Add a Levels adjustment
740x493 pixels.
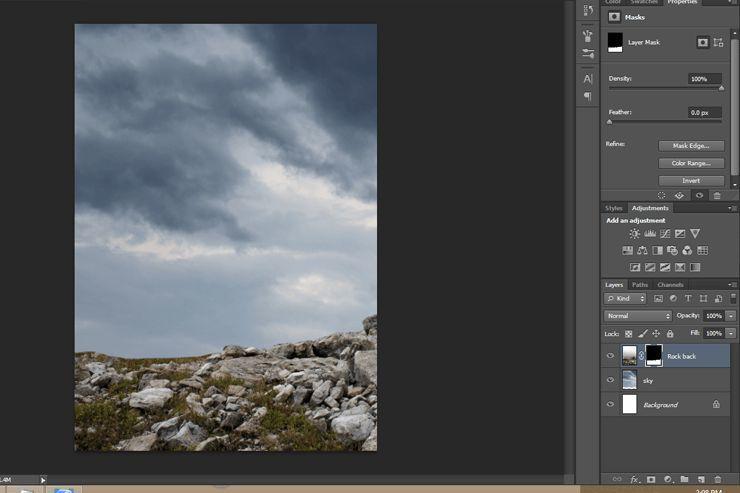click(x=649, y=233)
